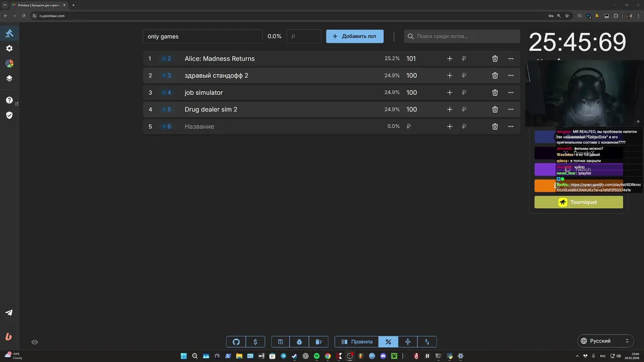Image resolution: width=644 pixels, height=362 pixels.
Task: Click plus icon on здравый стандофф 2 row
Action: click(x=450, y=75)
